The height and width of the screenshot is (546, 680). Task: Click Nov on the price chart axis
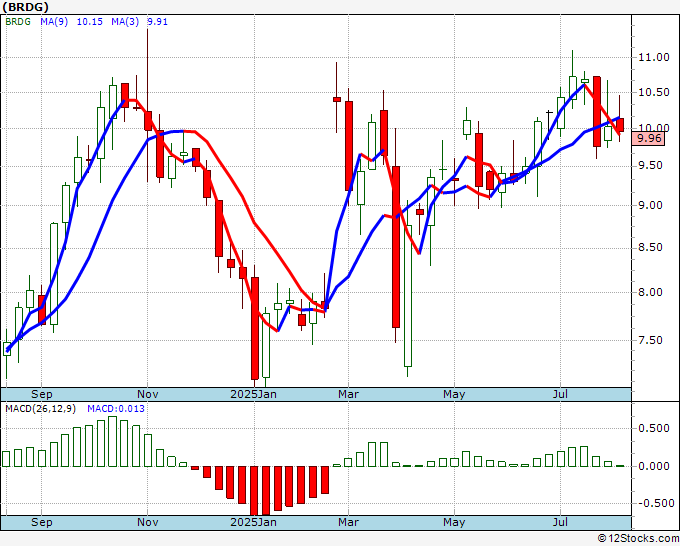[147, 394]
